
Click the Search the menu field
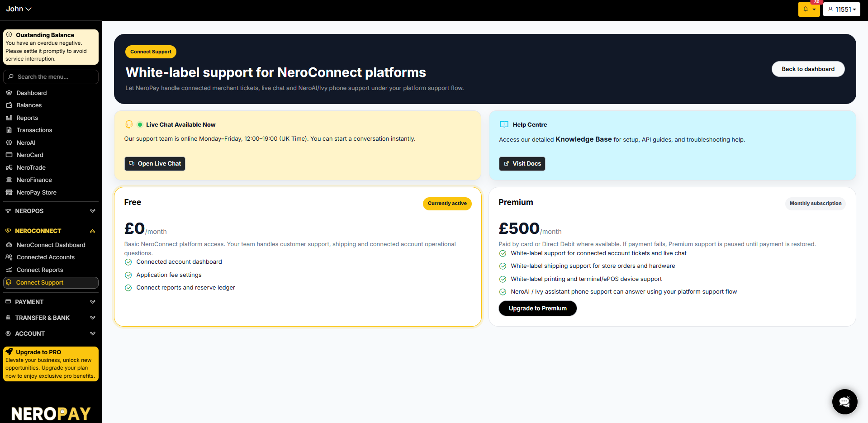51,77
